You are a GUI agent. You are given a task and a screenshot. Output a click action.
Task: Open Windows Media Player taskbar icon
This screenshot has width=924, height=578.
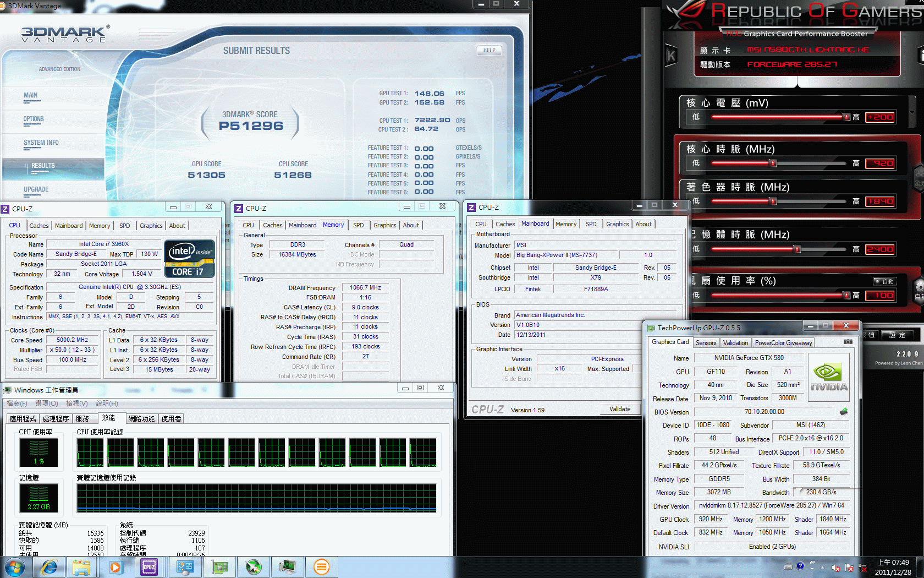(x=115, y=567)
